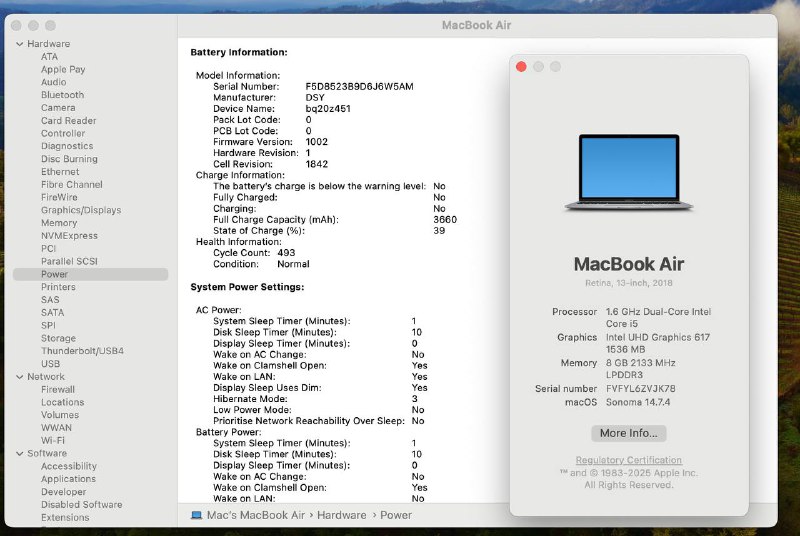Click Full Charge Capacity value 3660
The height and width of the screenshot is (536, 800).
coord(445,220)
